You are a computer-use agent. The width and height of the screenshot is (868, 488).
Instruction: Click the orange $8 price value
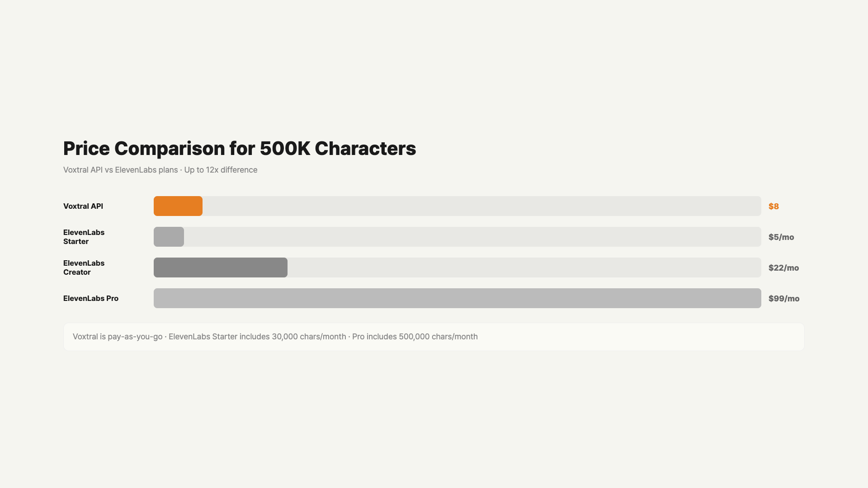coord(774,206)
